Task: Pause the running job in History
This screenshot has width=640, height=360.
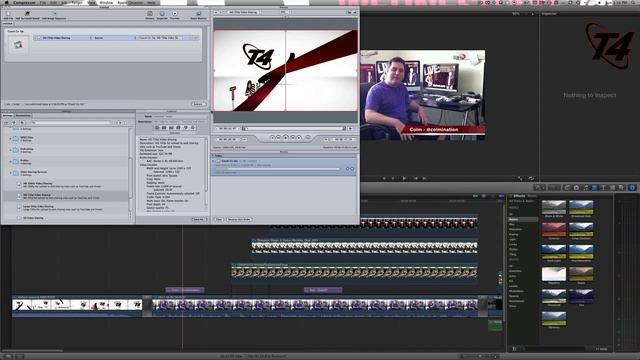Action: pyautogui.click(x=348, y=169)
